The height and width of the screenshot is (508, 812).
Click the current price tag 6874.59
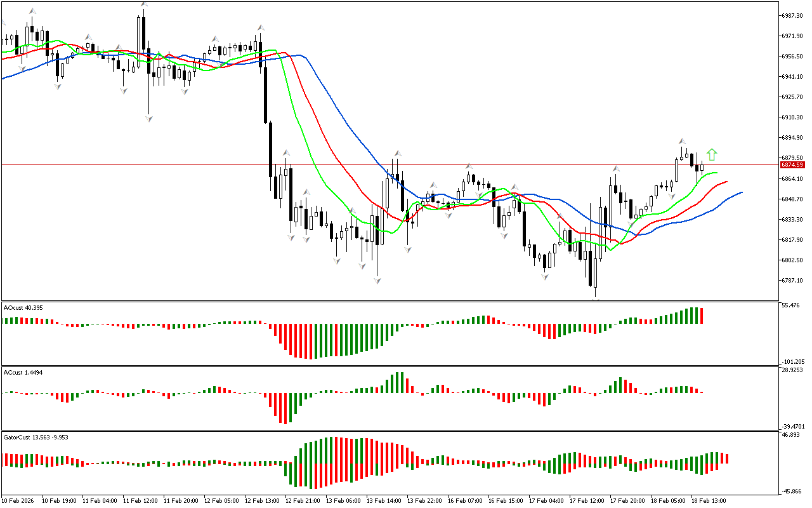point(790,165)
